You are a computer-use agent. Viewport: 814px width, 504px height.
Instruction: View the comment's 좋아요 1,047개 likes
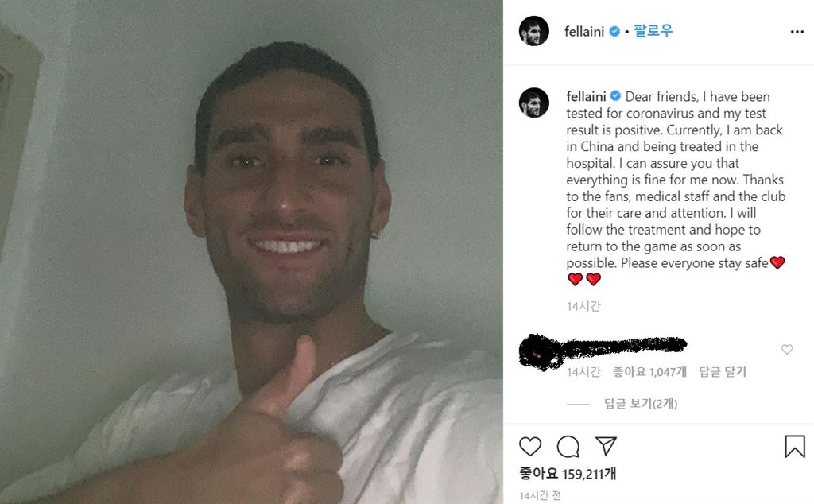[649, 372]
